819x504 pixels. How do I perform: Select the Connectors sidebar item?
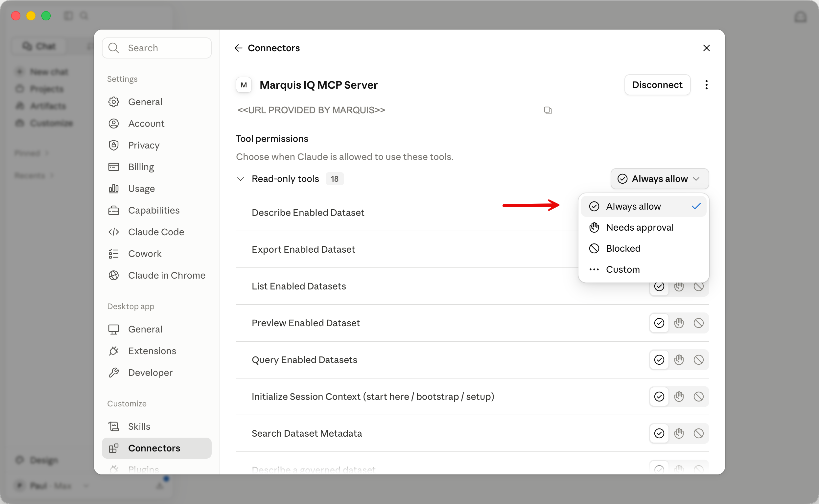[157, 448]
